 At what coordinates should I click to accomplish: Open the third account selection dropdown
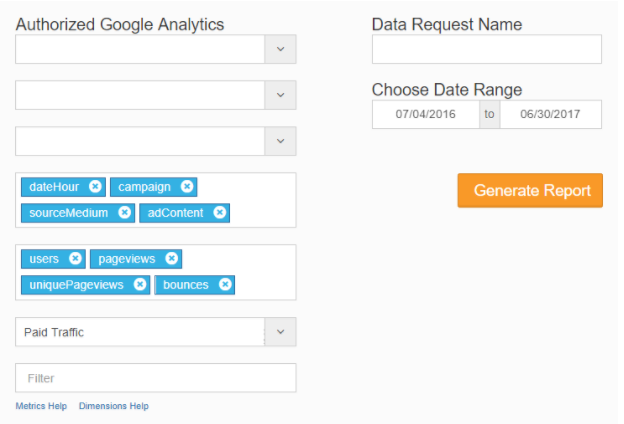[x=280, y=141]
